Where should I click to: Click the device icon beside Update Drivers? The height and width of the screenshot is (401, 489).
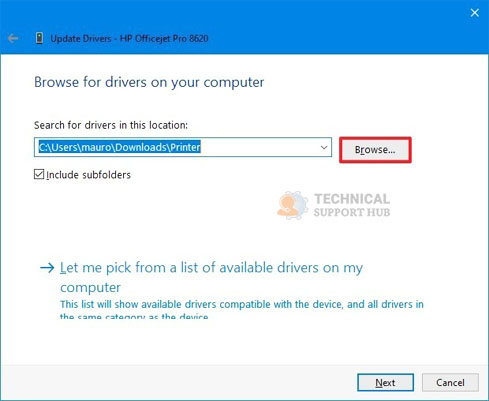[39, 38]
